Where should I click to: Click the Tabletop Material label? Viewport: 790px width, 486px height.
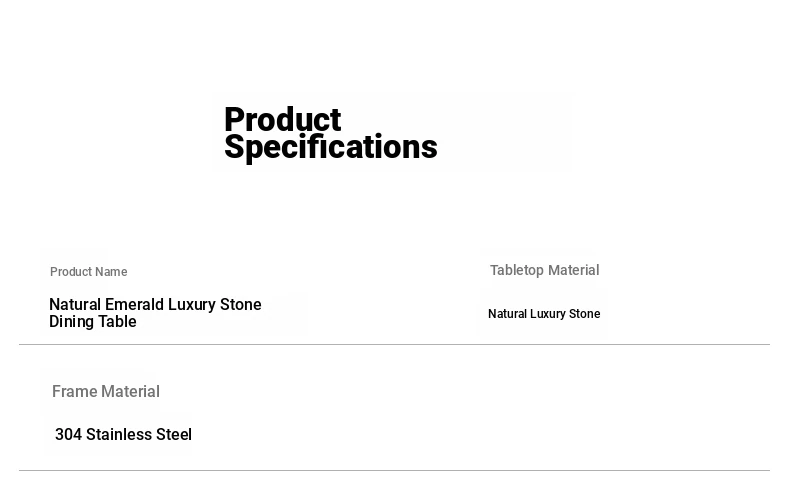pyautogui.click(x=544, y=270)
